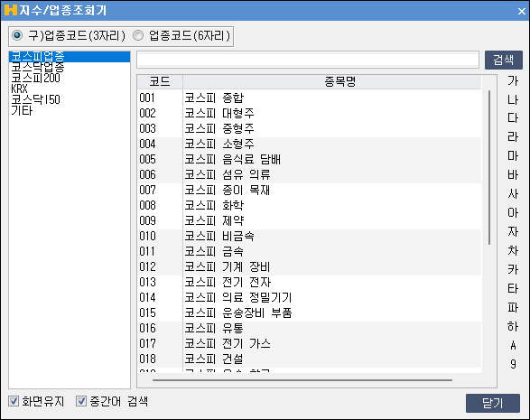Filter by initial 차
The width and height of the screenshot is (530, 420).
click(513, 250)
